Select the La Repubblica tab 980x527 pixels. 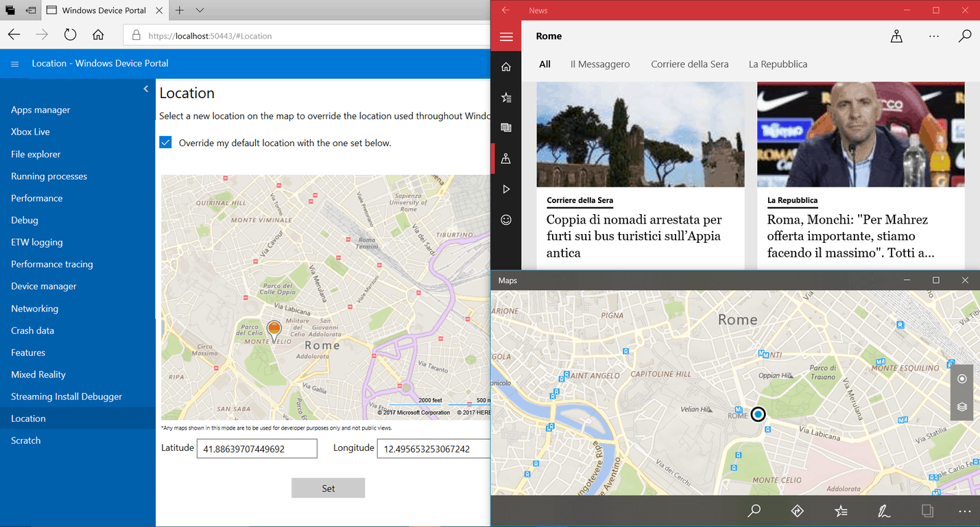pyautogui.click(x=778, y=64)
